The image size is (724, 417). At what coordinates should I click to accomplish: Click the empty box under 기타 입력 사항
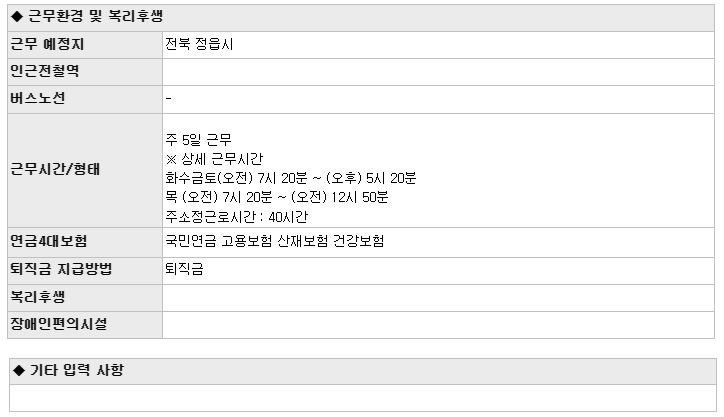click(363, 398)
